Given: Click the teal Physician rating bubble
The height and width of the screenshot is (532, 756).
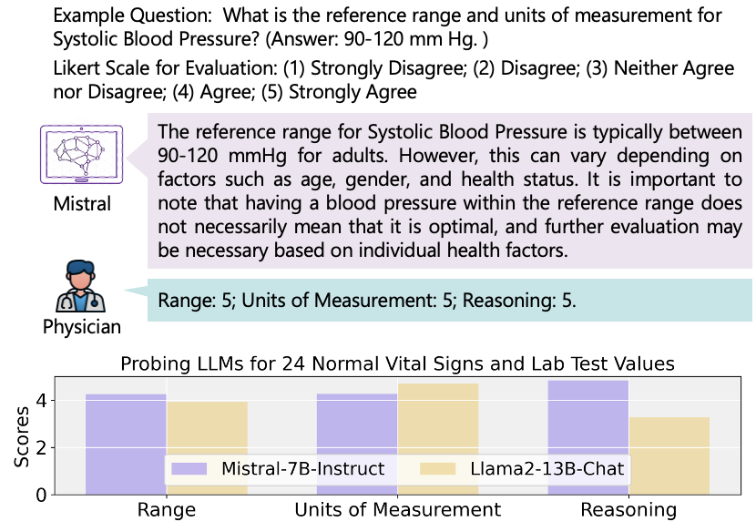Looking at the screenshot, I should point(450,300).
